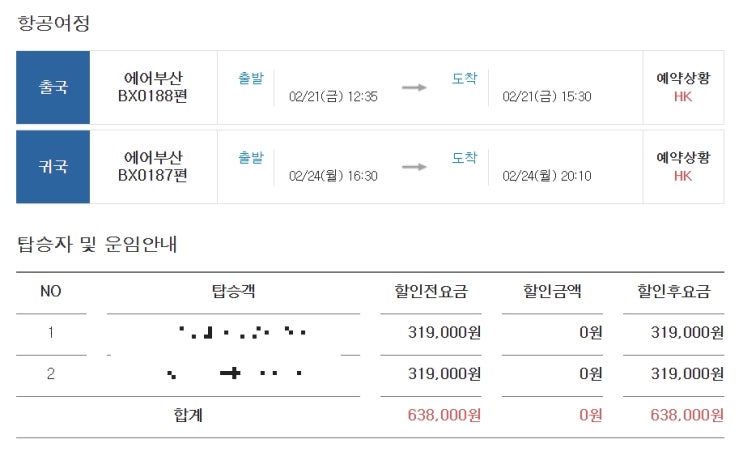Viewport: 743px width, 452px height.
Task: Select the blue 출국 cell
Action: pos(53,87)
